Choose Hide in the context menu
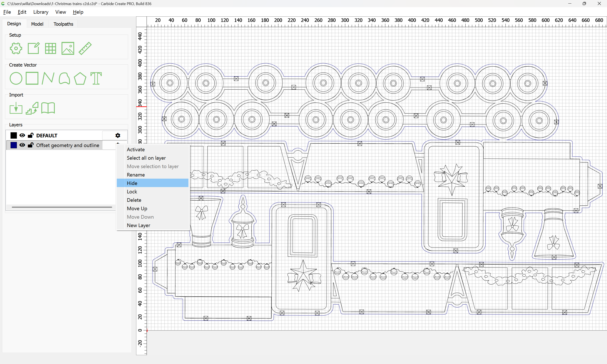 132,183
